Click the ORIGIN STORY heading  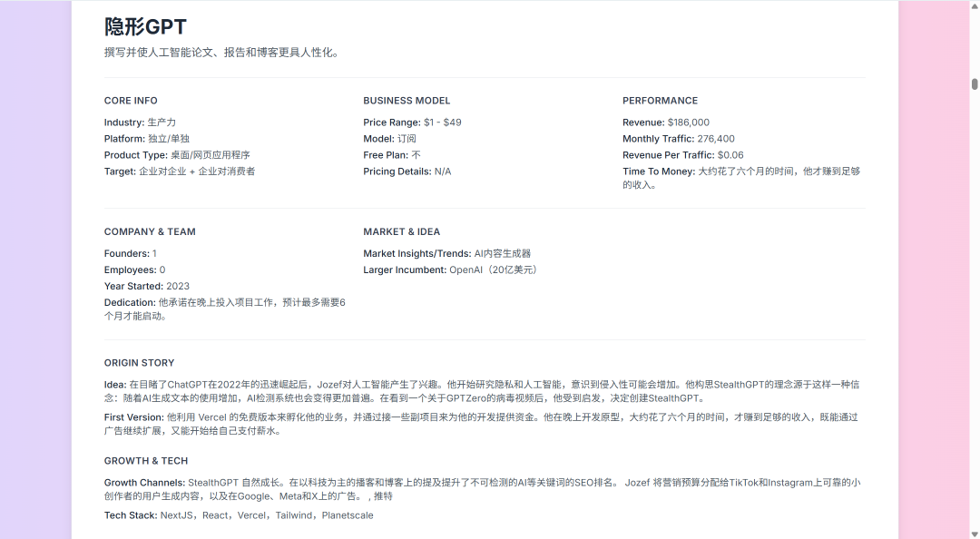tap(140, 363)
